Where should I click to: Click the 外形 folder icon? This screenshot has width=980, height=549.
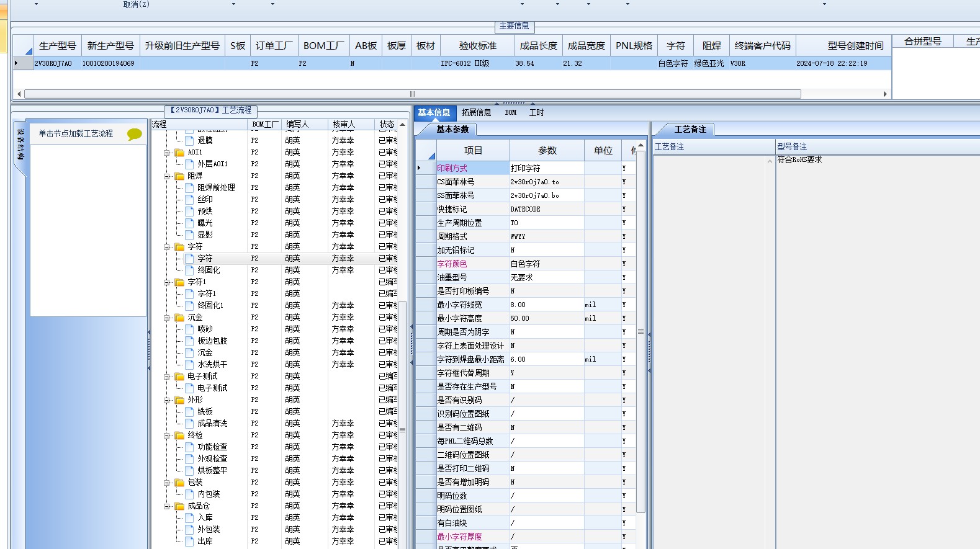(x=180, y=400)
